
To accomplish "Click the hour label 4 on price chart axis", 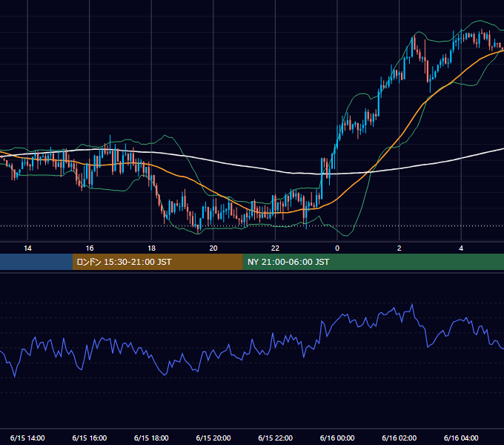I will (x=461, y=248).
